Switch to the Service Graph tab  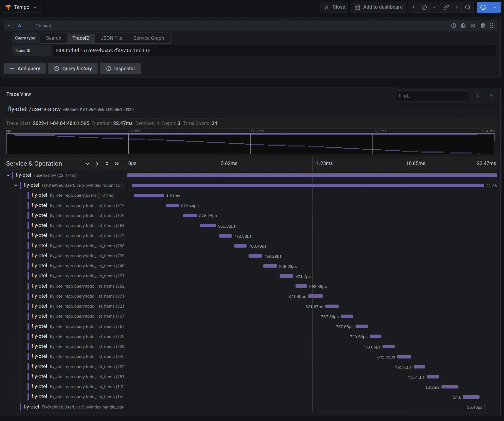point(148,38)
